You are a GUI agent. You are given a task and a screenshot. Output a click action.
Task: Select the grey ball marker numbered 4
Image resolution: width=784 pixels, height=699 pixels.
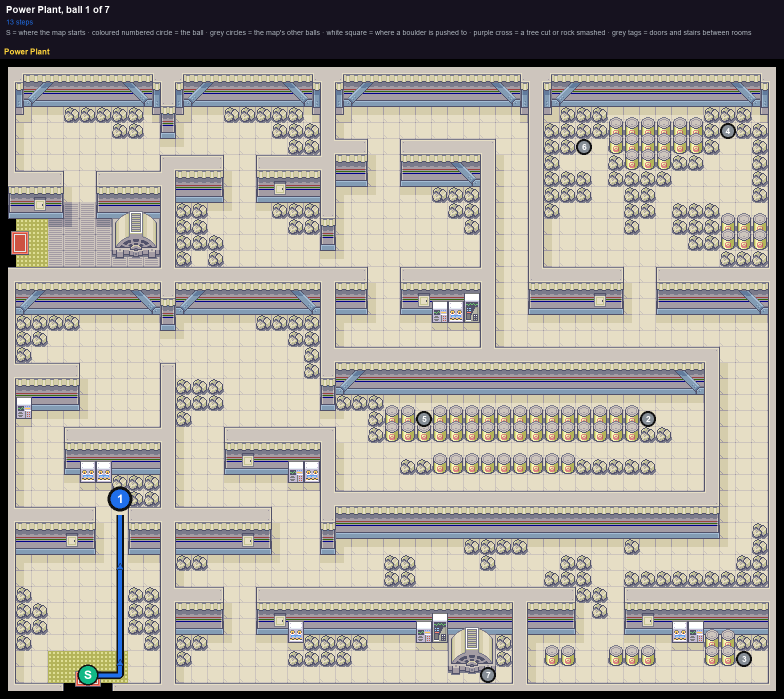[728, 131]
